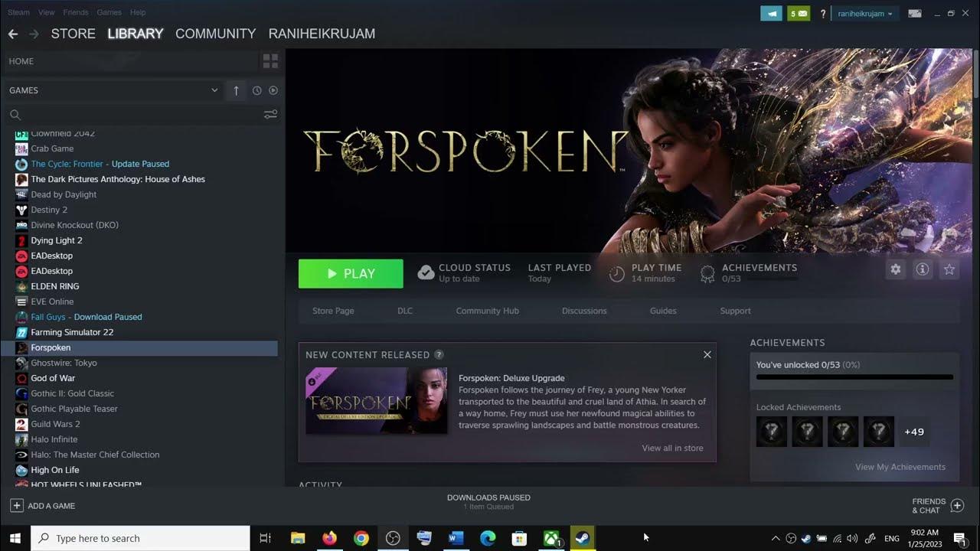
Task: Open the Games menu
Action: (x=109, y=13)
